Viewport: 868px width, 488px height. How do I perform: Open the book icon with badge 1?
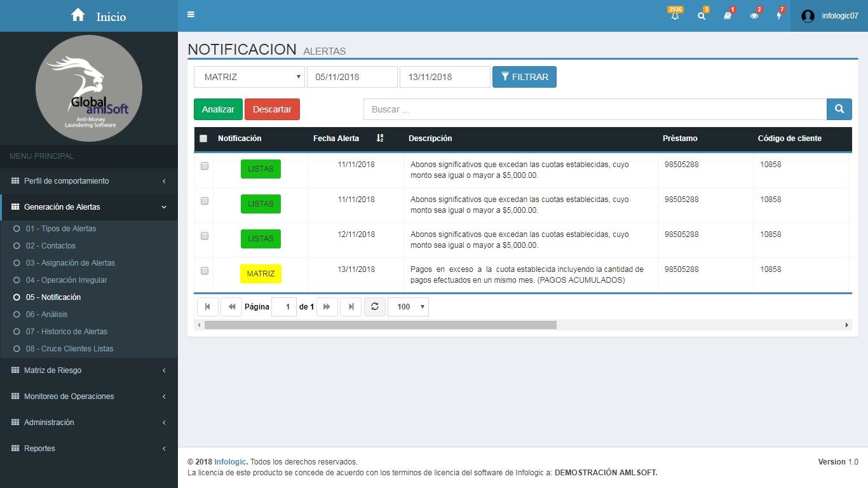click(728, 16)
